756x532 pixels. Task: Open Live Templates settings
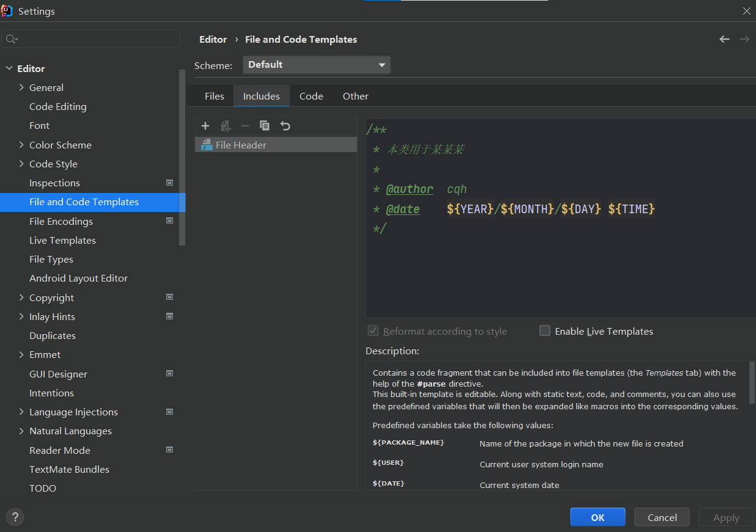62,240
